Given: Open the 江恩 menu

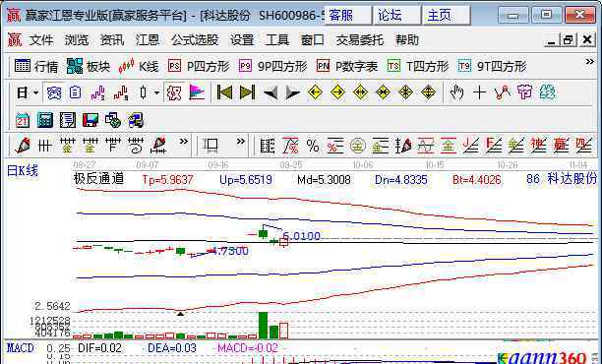Looking at the screenshot, I should pos(148,40).
